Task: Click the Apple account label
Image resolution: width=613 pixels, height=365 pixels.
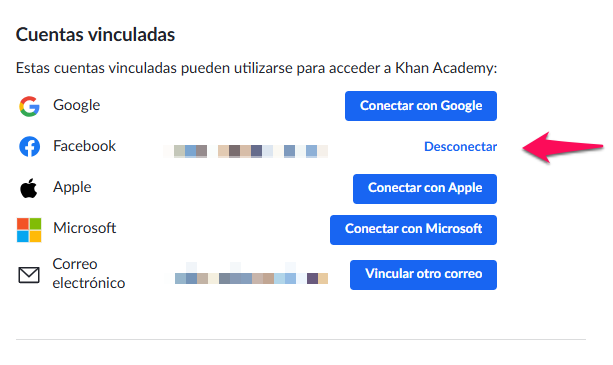Action: tap(72, 187)
